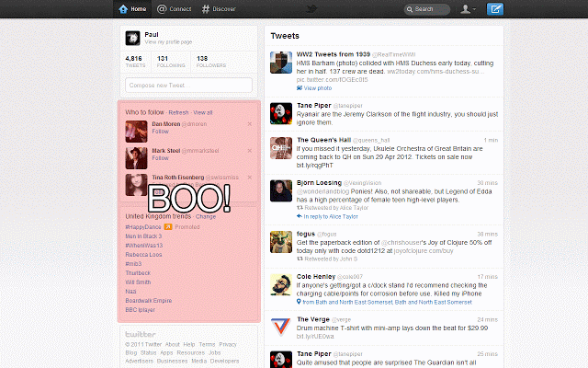This screenshot has height=368, width=588.
Task: Open the Privacy footer link
Action: pyautogui.click(x=228, y=344)
